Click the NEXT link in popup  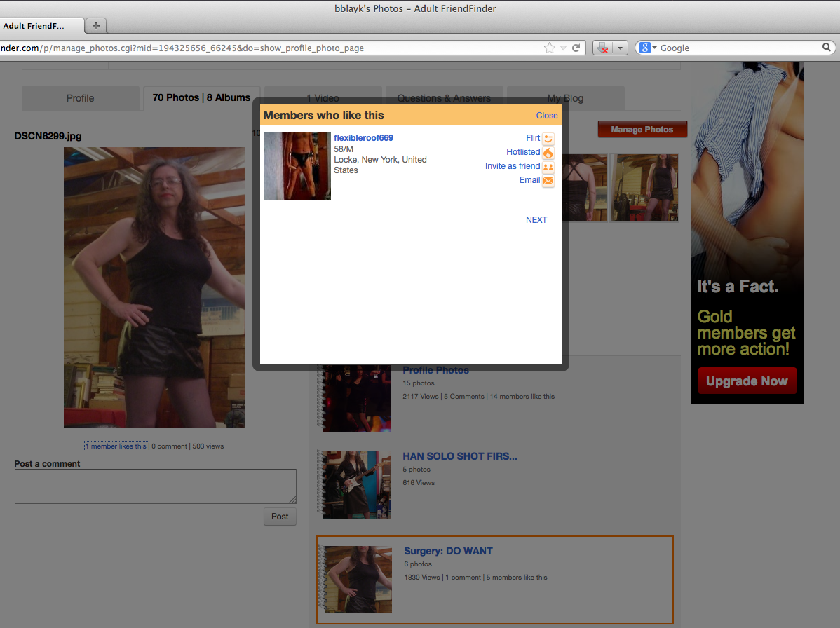(x=536, y=220)
